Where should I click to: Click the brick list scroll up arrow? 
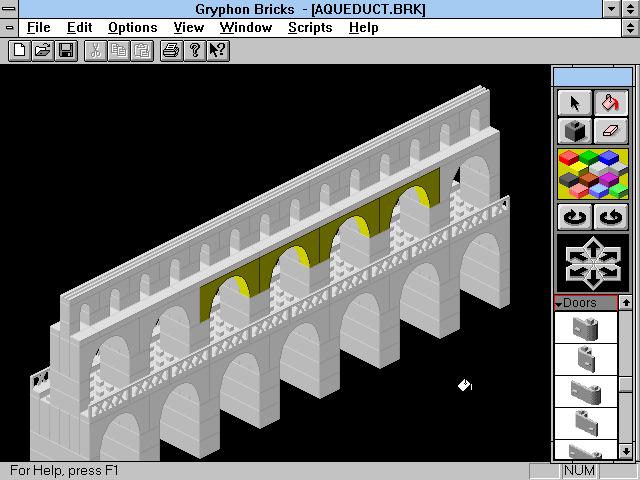(x=626, y=303)
